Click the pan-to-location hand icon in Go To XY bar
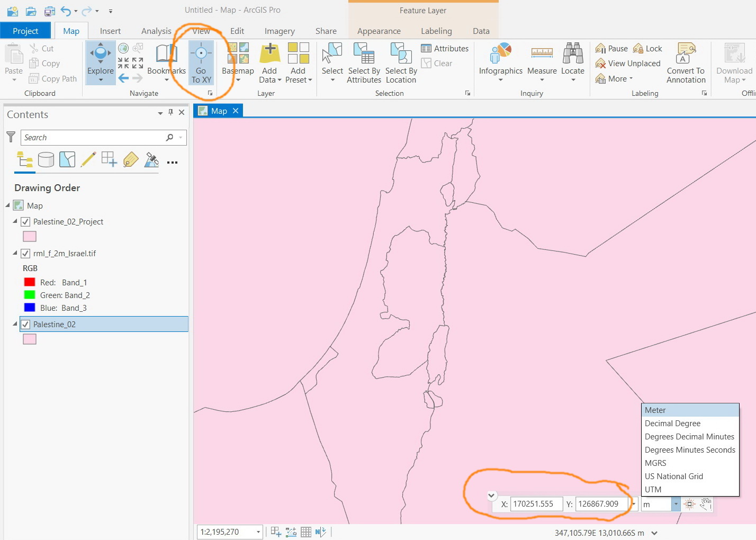 (x=705, y=504)
